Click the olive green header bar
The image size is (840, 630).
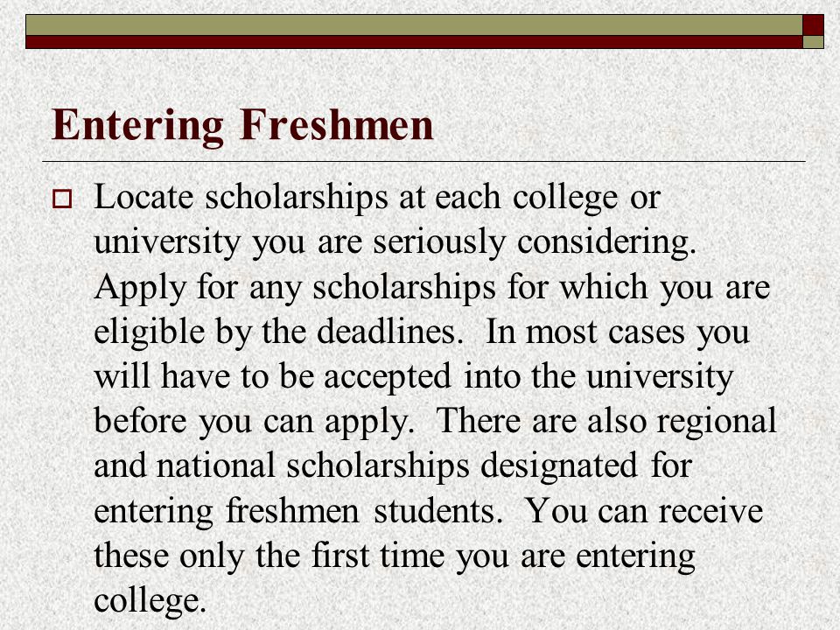pos(414,25)
